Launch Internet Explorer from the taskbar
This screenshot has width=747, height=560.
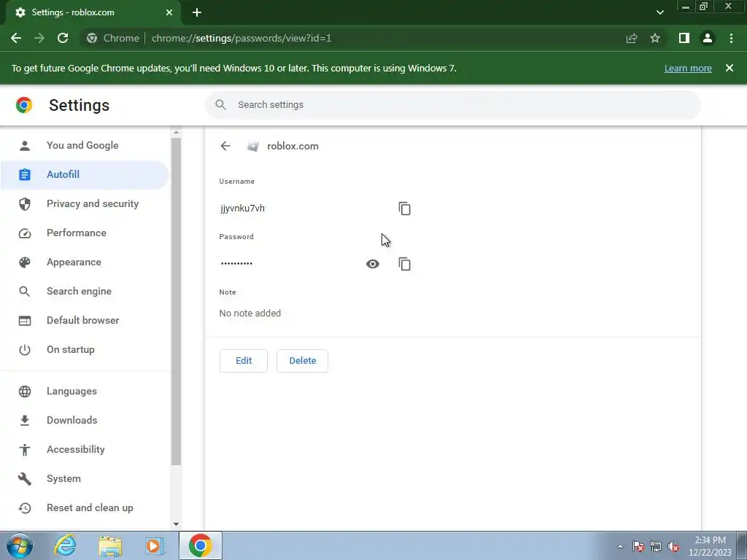65,545
